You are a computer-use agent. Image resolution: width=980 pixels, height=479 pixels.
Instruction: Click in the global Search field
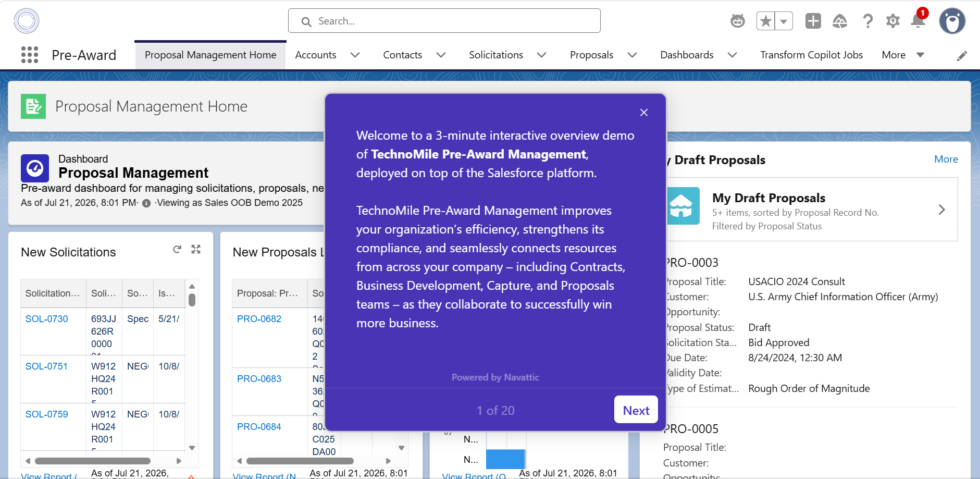tap(444, 21)
